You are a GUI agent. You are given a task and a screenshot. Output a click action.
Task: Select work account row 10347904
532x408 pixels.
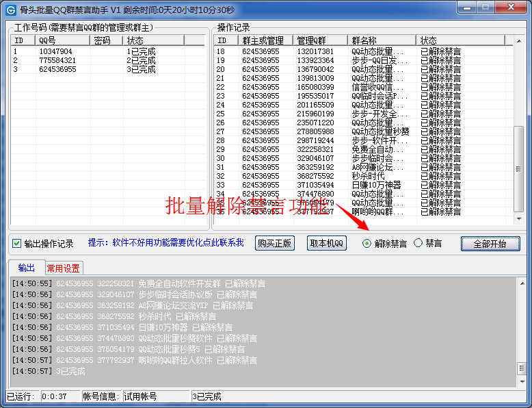click(108, 51)
